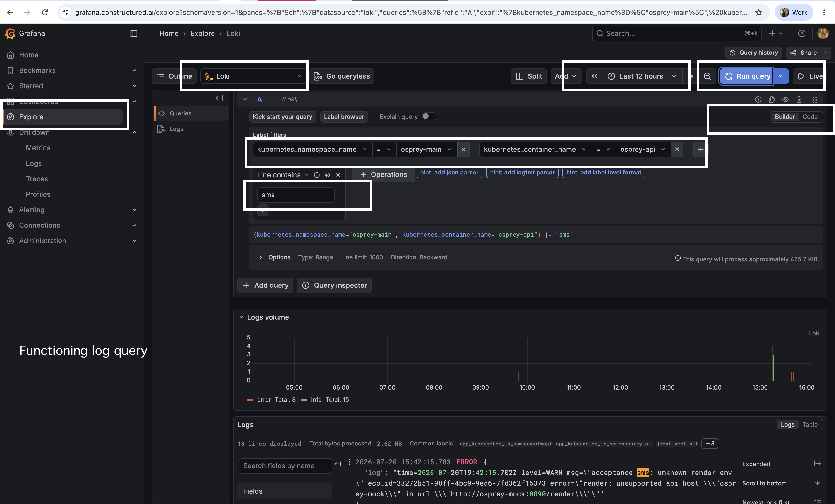Show query A help icon
Image resolution: width=835 pixels, height=504 pixels.
pyautogui.click(x=758, y=99)
